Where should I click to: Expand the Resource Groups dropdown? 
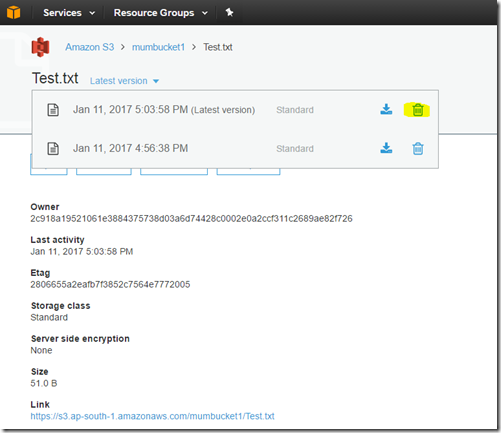[x=161, y=13]
